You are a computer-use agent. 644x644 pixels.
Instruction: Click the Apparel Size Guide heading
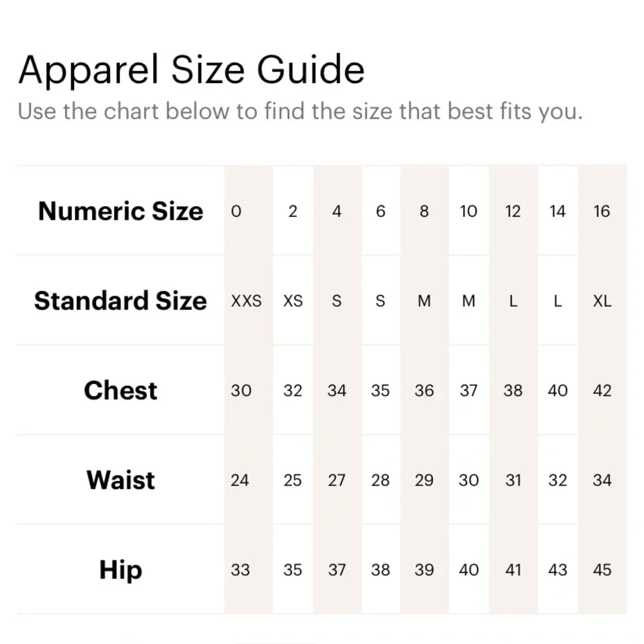click(x=191, y=70)
